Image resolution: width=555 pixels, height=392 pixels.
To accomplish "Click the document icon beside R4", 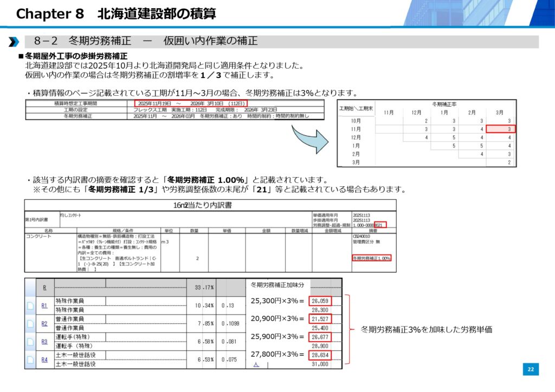I will (x=31, y=360).
